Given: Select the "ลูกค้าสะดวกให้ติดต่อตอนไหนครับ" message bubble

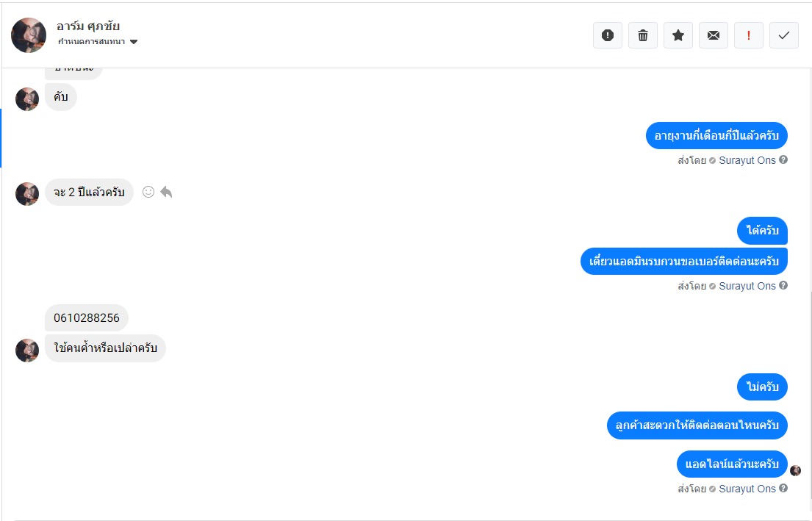Looking at the screenshot, I should point(697,425).
